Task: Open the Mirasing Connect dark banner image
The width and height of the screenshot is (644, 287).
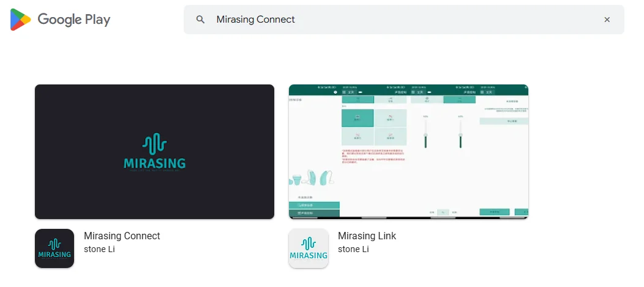Action: 154,152
